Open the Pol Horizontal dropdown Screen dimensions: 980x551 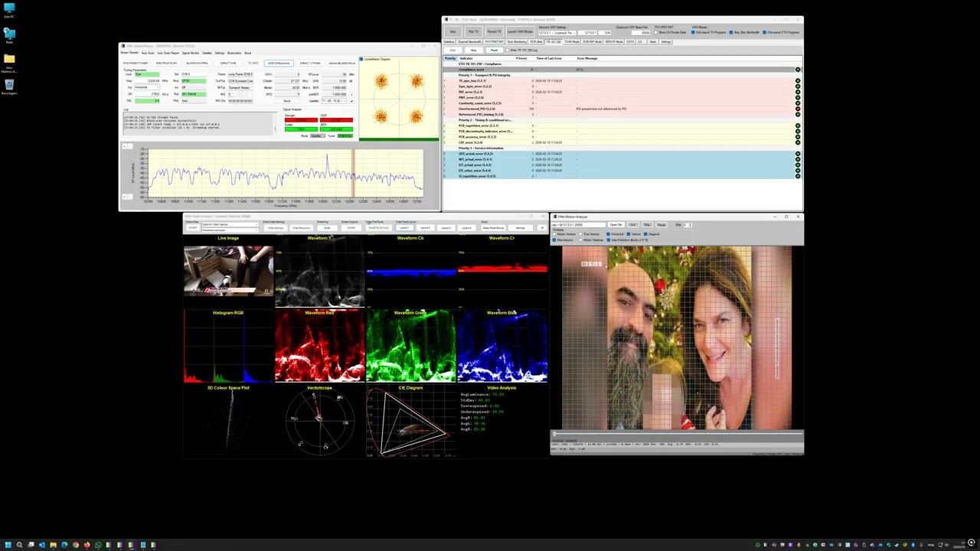[x=146, y=87]
